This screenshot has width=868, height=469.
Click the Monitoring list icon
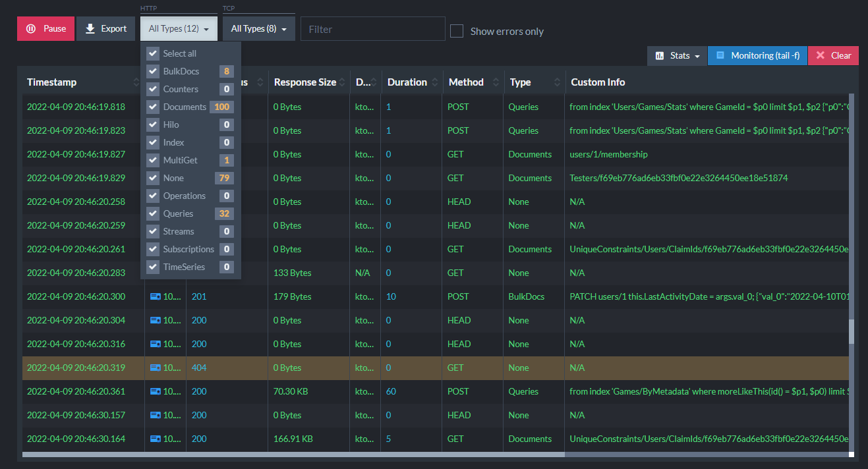(x=720, y=56)
